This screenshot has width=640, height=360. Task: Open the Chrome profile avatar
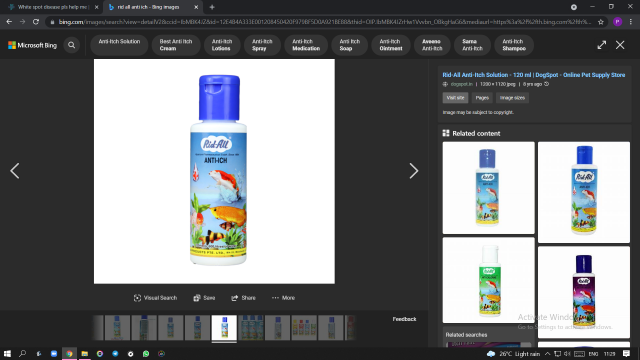(x=617, y=22)
